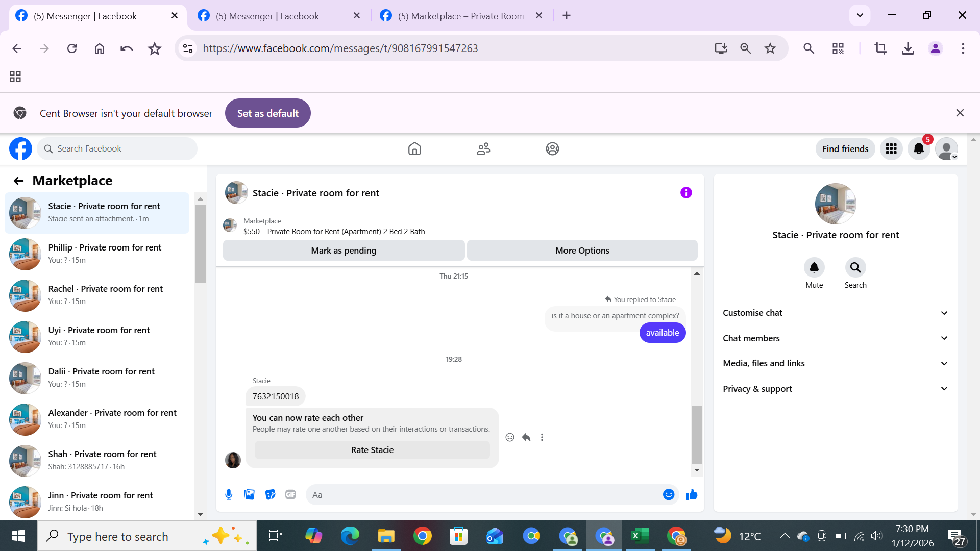Click the reply arrow on message
Image resolution: width=980 pixels, height=551 pixels.
point(526,437)
